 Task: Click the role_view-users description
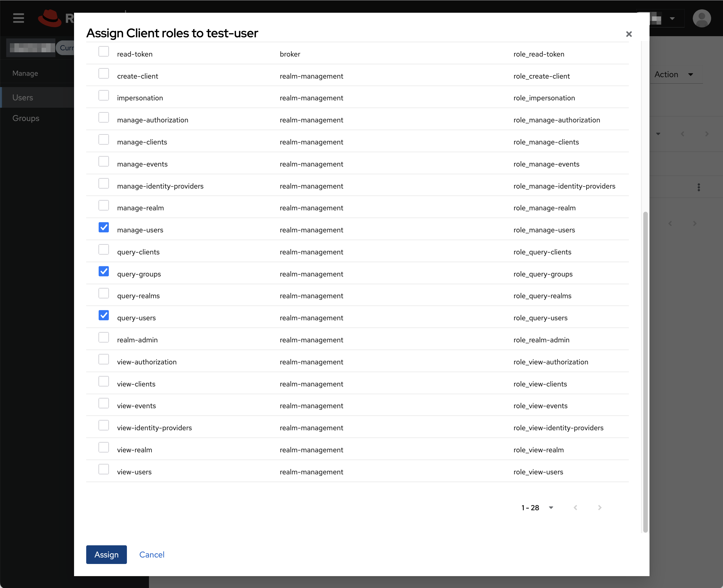pyautogui.click(x=538, y=472)
